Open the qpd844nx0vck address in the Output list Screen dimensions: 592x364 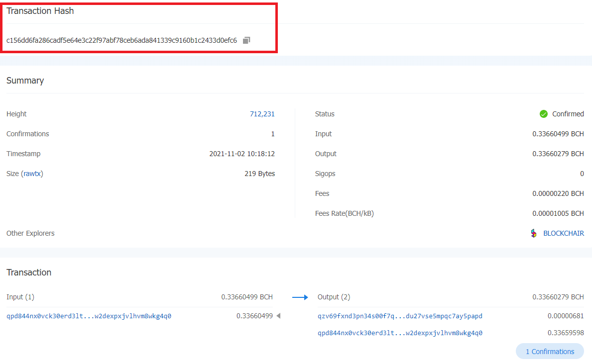pyautogui.click(x=400, y=333)
